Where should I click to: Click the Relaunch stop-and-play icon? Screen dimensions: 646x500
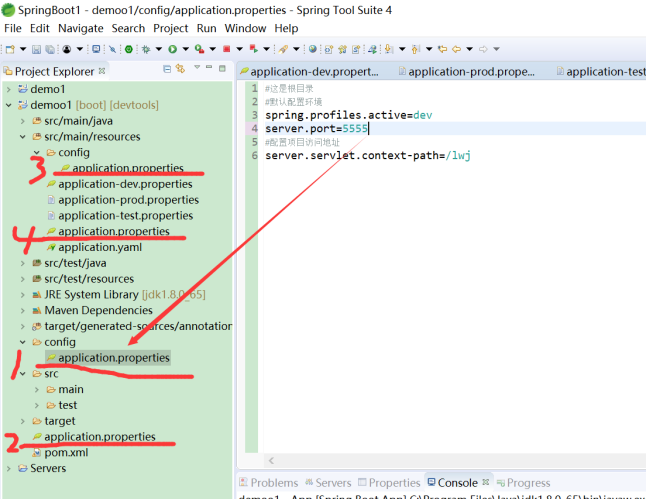pos(253,49)
